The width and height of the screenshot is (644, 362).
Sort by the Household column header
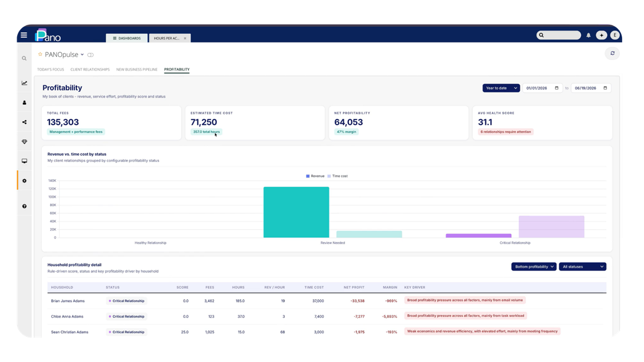(62, 287)
